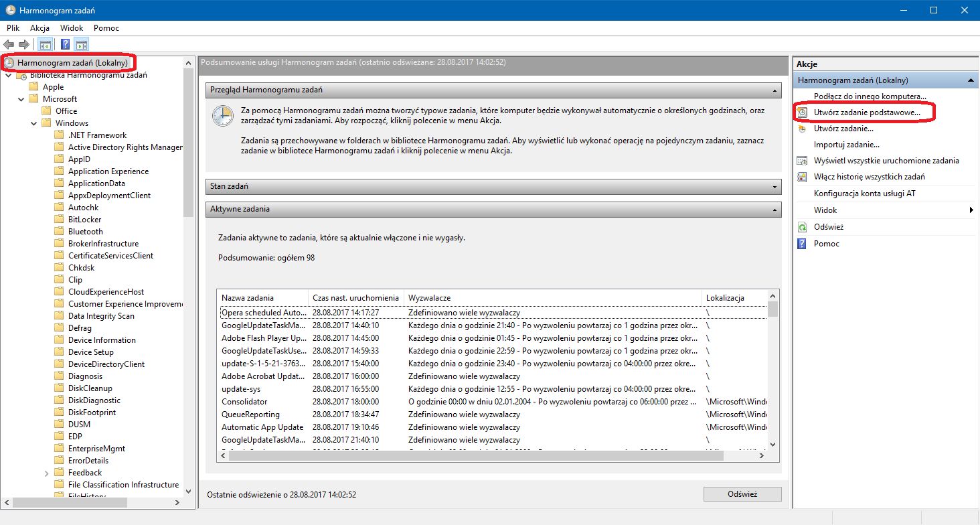
Task: Click the Forward arrow toolbar icon
Action: tap(23, 45)
